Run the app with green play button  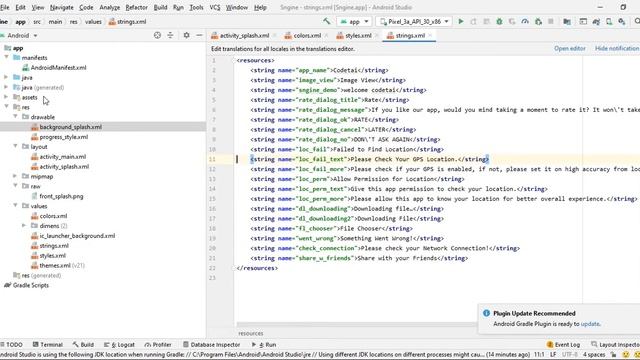[461, 21]
